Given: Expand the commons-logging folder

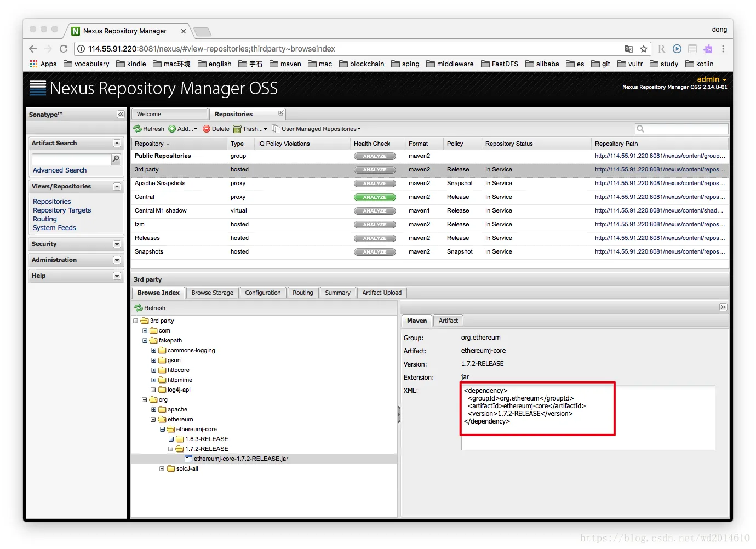Looking at the screenshot, I should pos(154,351).
